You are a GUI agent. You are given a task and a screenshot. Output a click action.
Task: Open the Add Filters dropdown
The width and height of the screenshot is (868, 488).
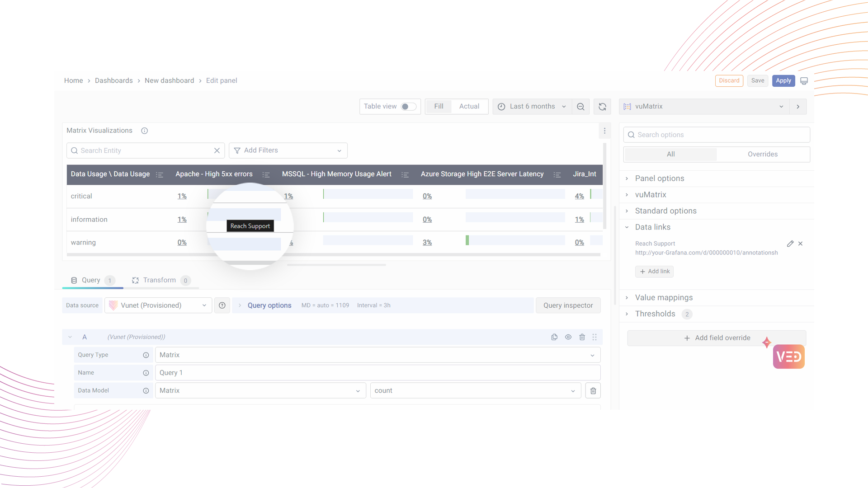coord(288,150)
